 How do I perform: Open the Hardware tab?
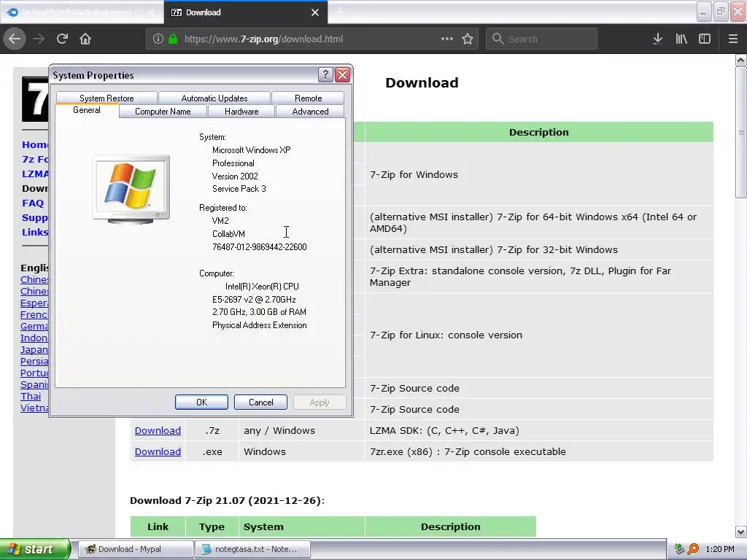tap(241, 112)
